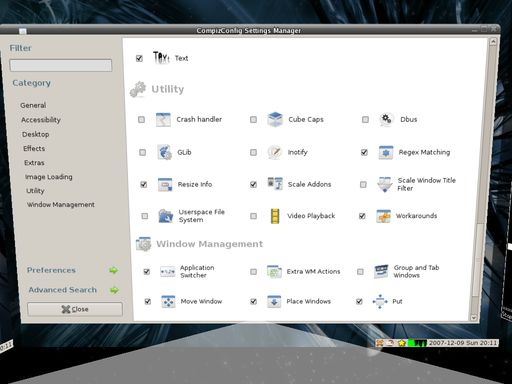Open the Scale Addons plugin icon
Viewport: 512px width, 384px height.
[x=275, y=184]
